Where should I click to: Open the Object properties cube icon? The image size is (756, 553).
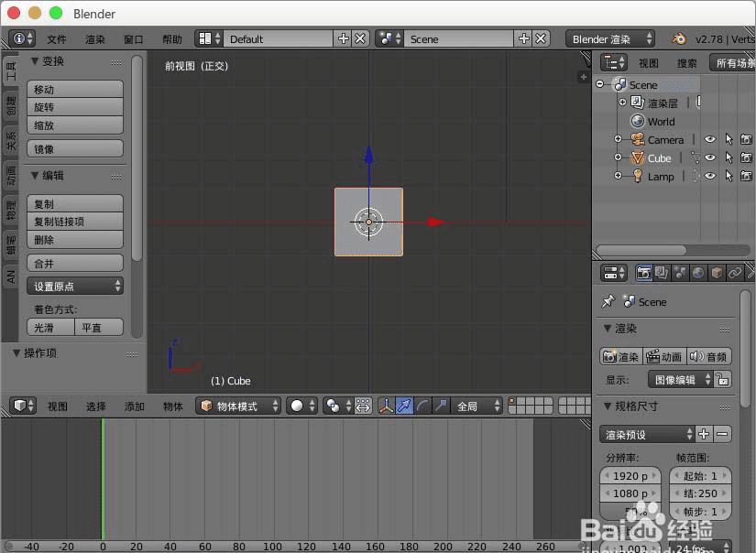click(x=717, y=273)
